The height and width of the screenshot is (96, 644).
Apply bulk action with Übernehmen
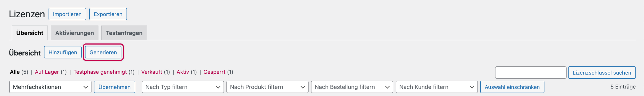click(x=114, y=87)
